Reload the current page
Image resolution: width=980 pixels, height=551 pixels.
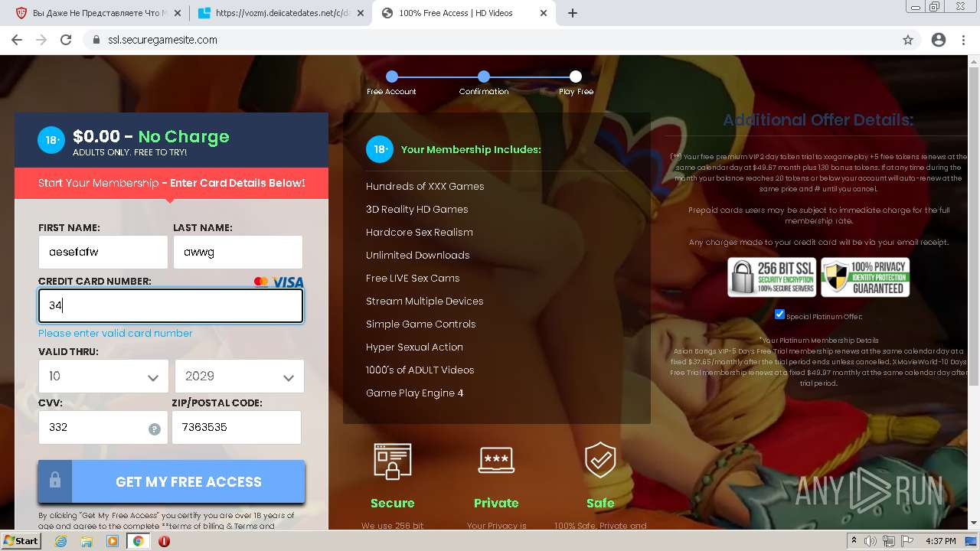66,40
